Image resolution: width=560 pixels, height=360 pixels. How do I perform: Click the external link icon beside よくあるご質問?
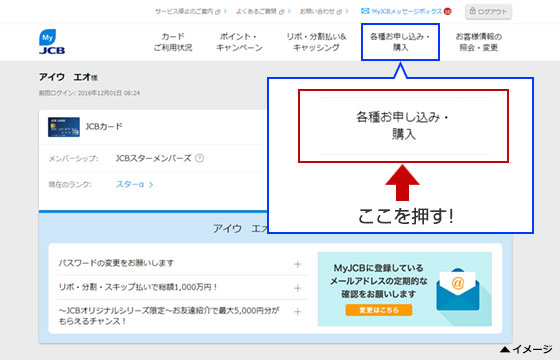pos(281,12)
